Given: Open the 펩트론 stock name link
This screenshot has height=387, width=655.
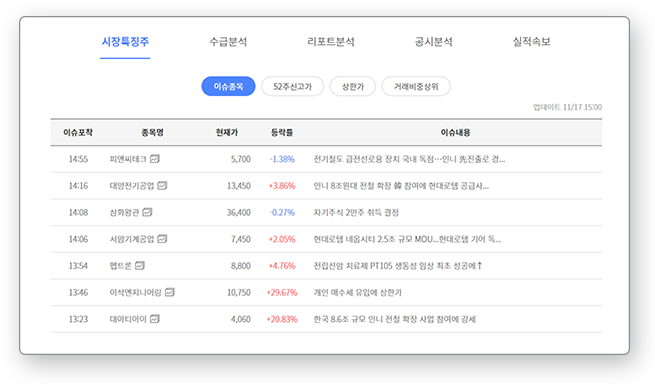Looking at the screenshot, I should coord(120,266).
